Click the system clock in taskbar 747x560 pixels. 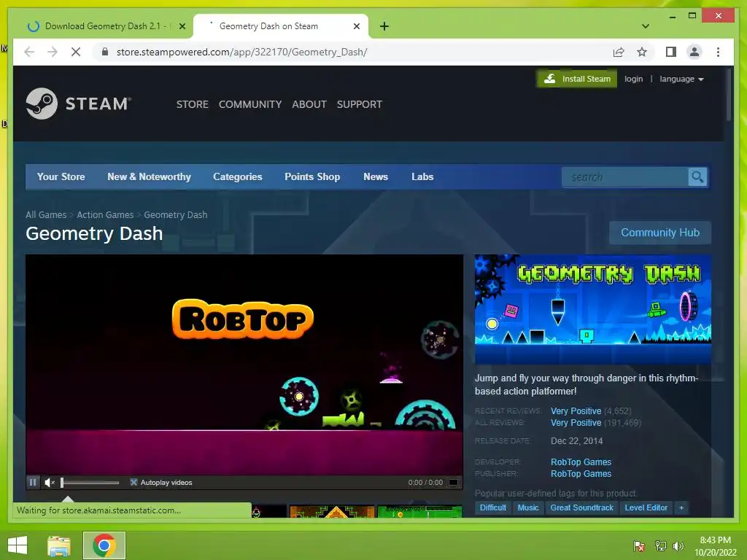(x=715, y=546)
